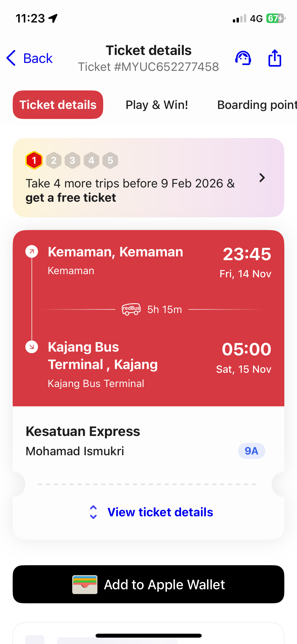The height and width of the screenshot is (644, 297).
Task: Open free ticket offer chevron
Action: [262, 178]
